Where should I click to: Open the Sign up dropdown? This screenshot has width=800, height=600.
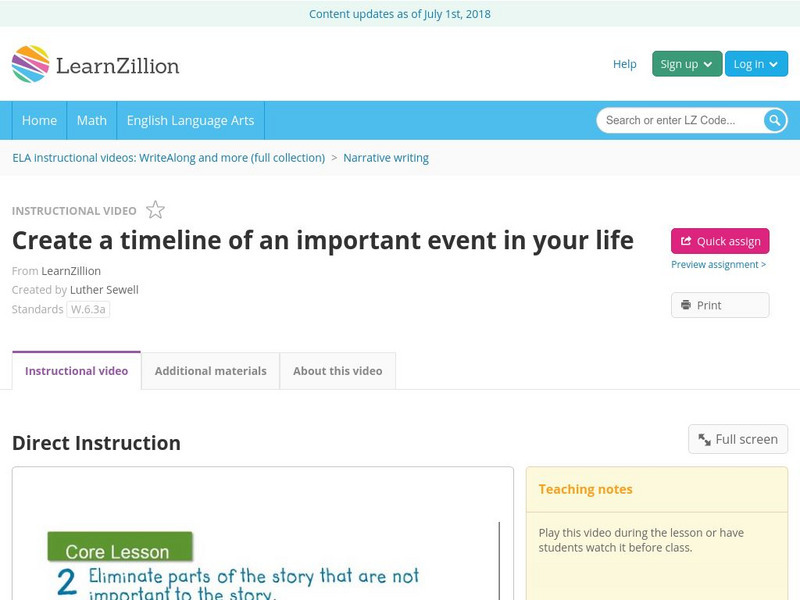point(684,63)
